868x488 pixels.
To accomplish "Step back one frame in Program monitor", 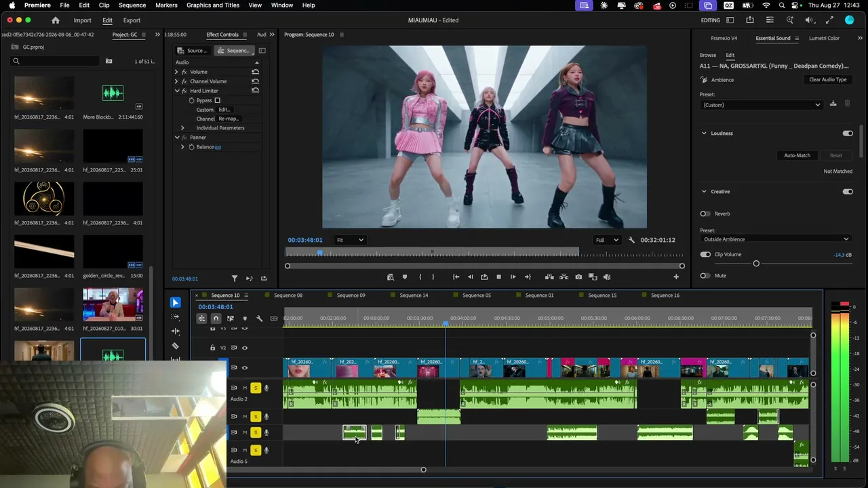I will (x=470, y=277).
